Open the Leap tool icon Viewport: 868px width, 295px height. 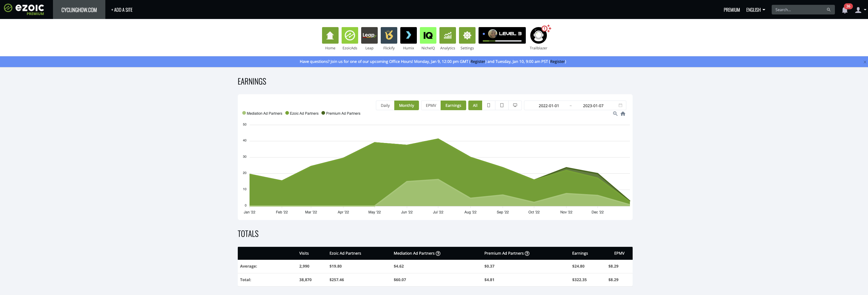pyautogui.click(x=369, y=36)
